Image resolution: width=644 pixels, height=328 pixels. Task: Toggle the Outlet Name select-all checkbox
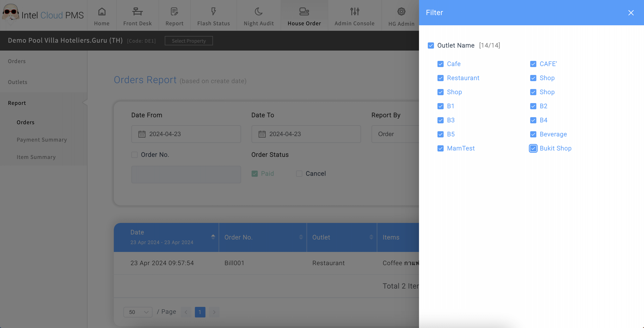[x=431, y=46]
